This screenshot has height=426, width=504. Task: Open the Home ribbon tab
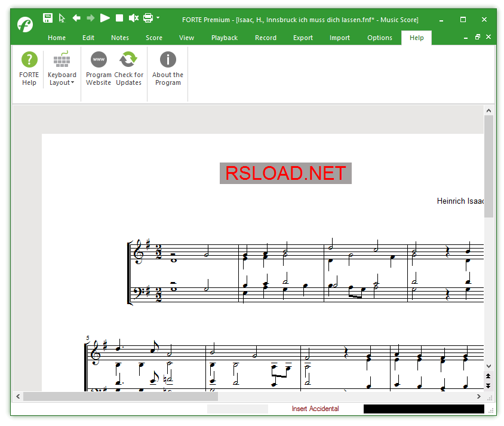click(x=57, y=38)
